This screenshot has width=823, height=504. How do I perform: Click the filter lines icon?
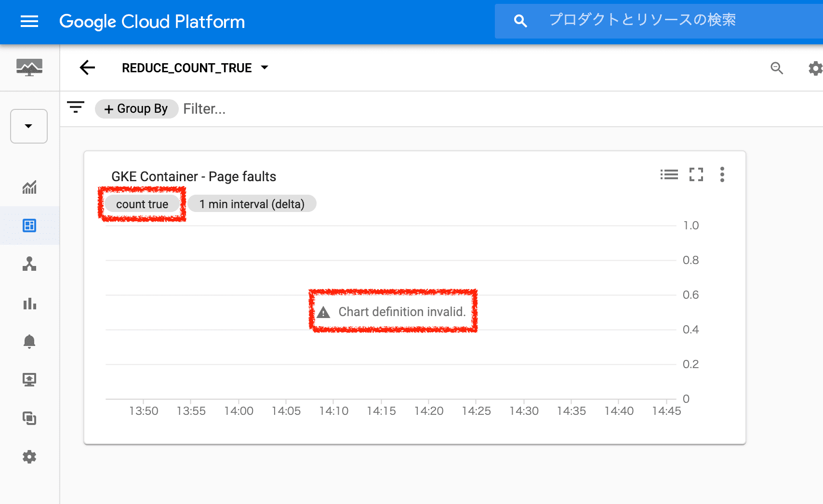[x=76, y=107]
